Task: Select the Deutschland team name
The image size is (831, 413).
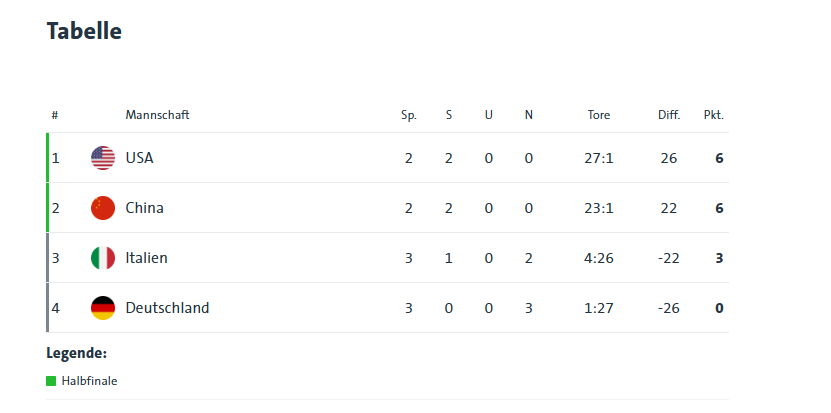Action: point(167,308)
